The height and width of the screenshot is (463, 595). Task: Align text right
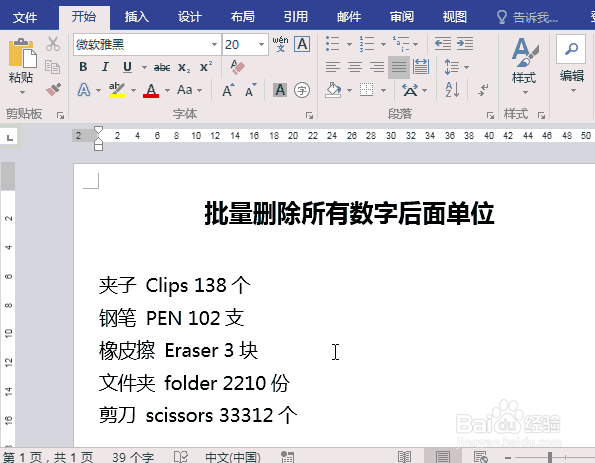click(x=377, y=67)
